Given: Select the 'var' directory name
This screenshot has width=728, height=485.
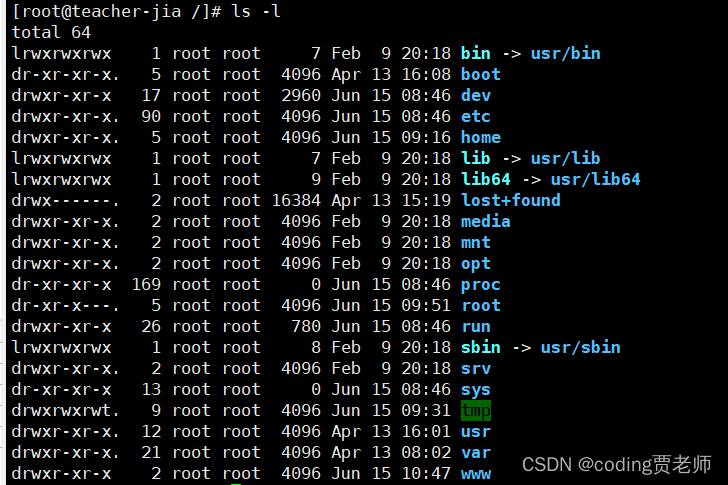Looking at the screenshot, I should coord(475,453).
